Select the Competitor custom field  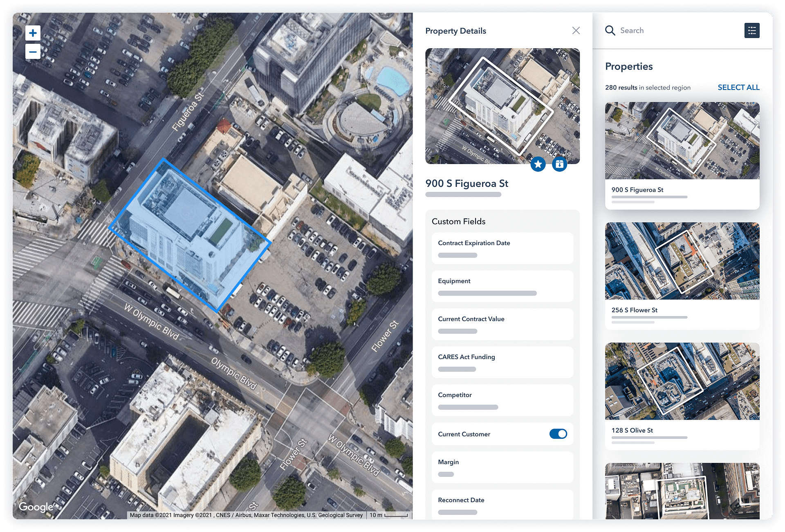(502, 400)
